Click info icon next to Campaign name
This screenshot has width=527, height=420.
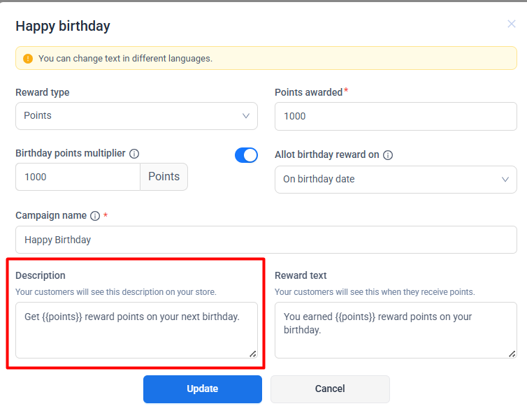pos(95,216)
